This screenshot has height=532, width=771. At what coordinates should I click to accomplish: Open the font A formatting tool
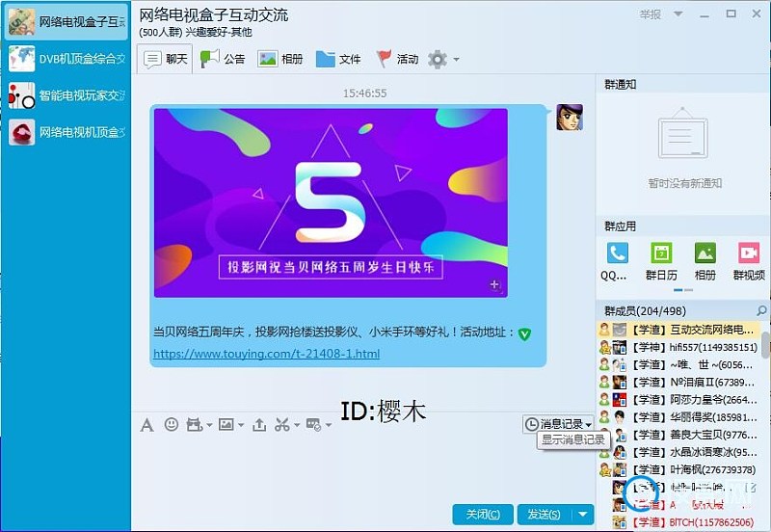point(146,424)
